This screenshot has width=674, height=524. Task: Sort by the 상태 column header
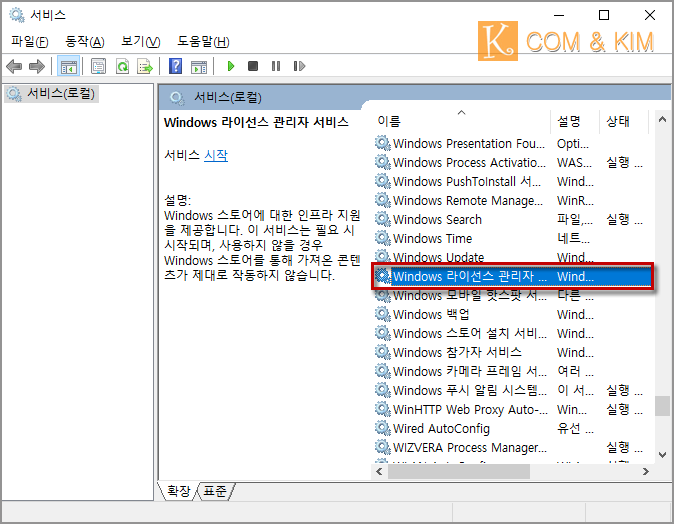pos(624,122)
